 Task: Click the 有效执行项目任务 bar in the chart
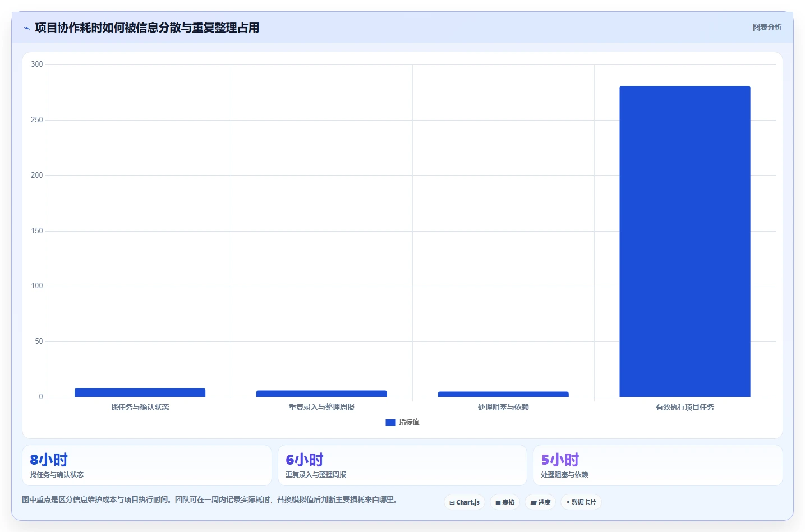pos(684,241)
